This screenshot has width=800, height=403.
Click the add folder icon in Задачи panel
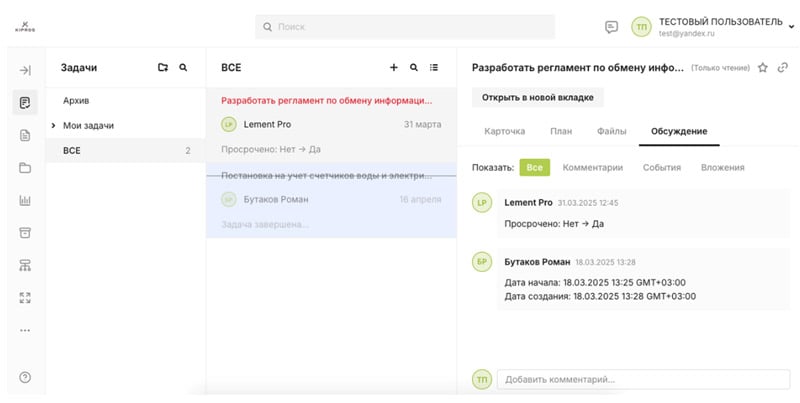(163, 67)
